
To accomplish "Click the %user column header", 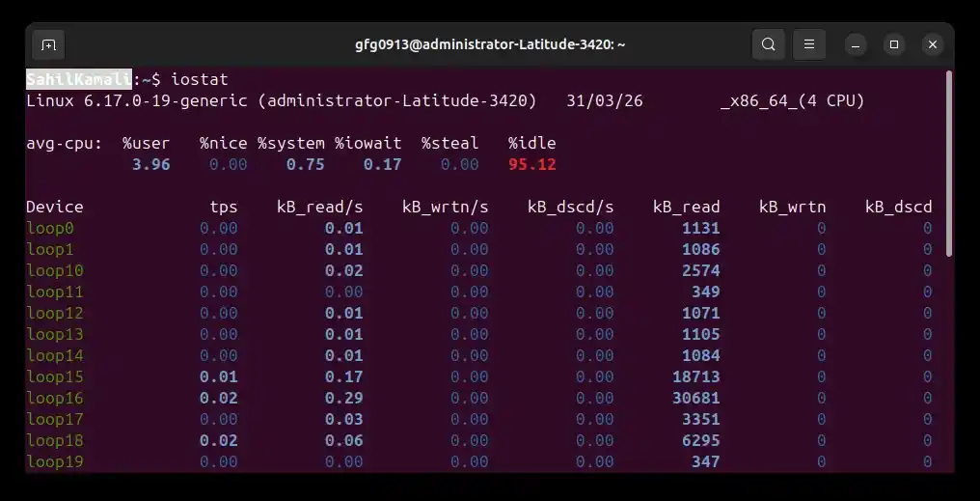I will point(147,143).
